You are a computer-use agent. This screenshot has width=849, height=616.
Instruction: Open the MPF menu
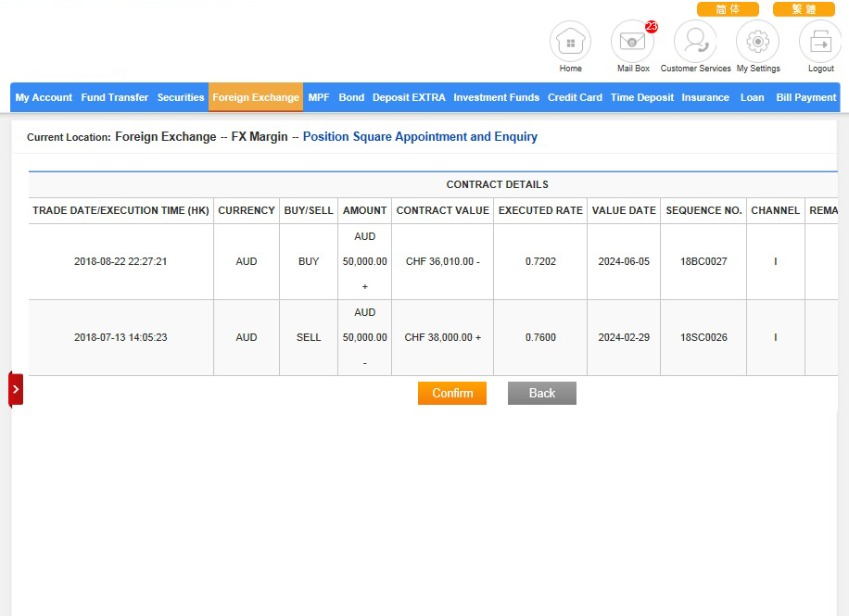pos(319,97)
